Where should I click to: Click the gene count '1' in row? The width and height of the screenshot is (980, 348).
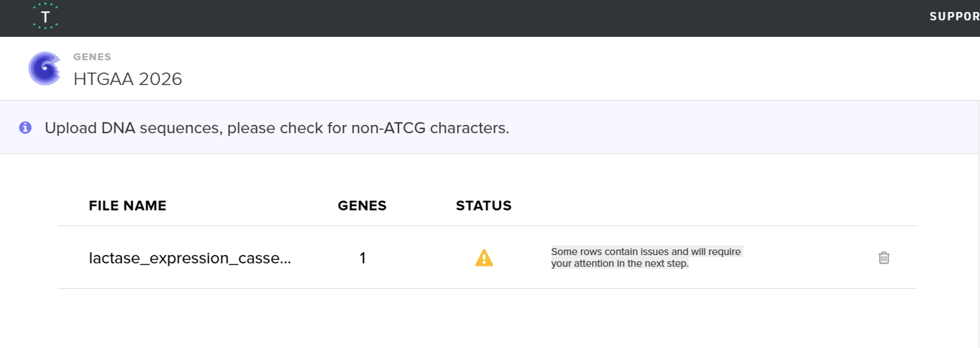point(362,258)
